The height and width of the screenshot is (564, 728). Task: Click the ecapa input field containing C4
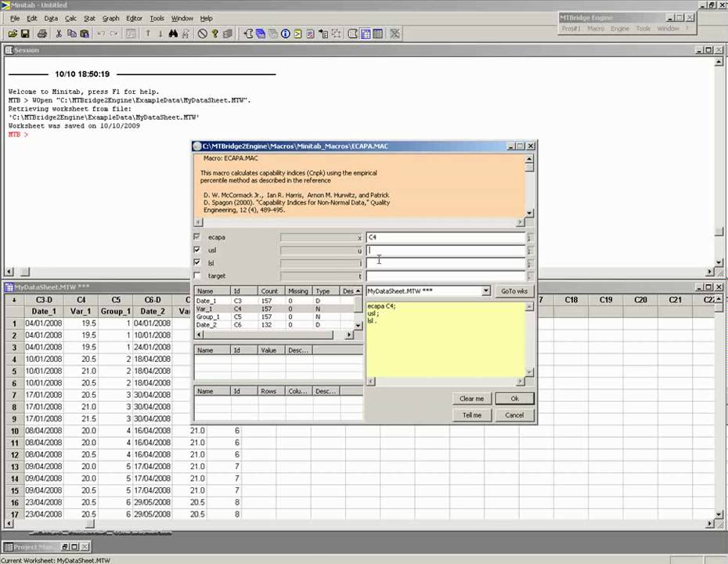[x=445, y=237]
